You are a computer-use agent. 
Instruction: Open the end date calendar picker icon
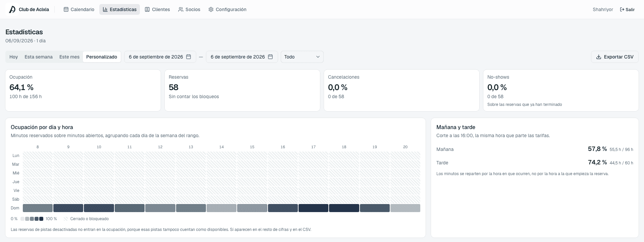270,57
